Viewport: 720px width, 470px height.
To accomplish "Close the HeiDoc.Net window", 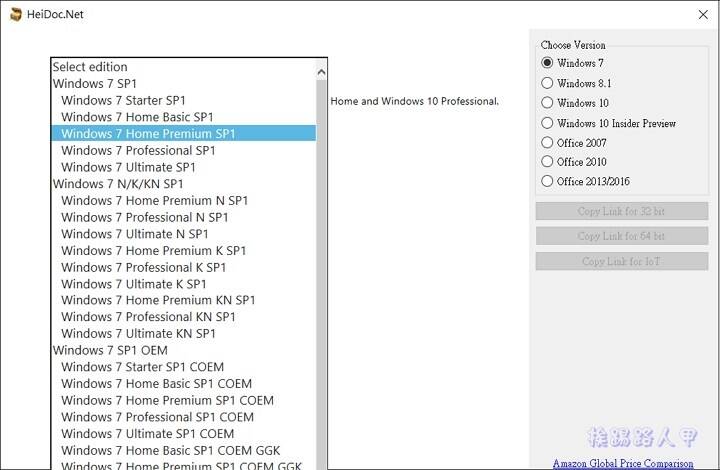I will point(703,15).
